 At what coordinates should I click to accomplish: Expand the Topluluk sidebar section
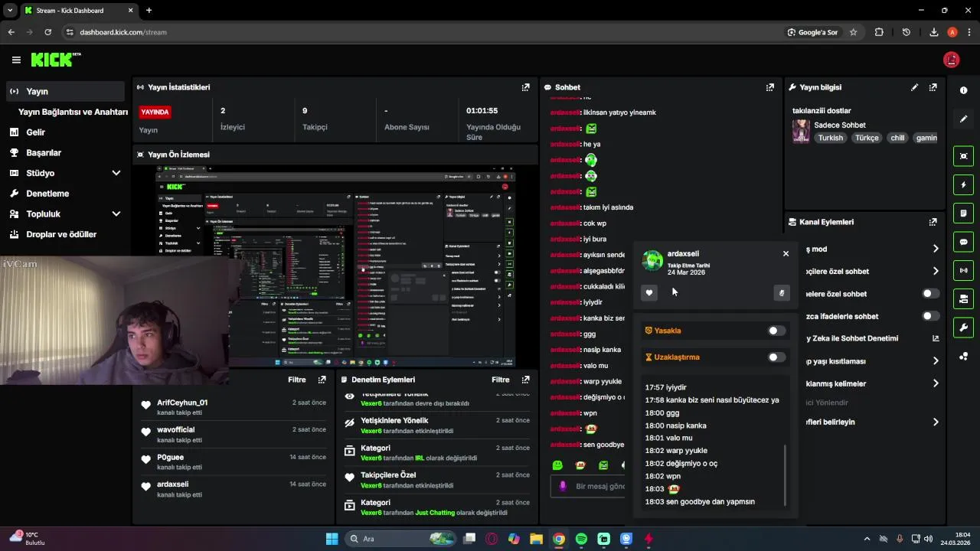(116, 214)
